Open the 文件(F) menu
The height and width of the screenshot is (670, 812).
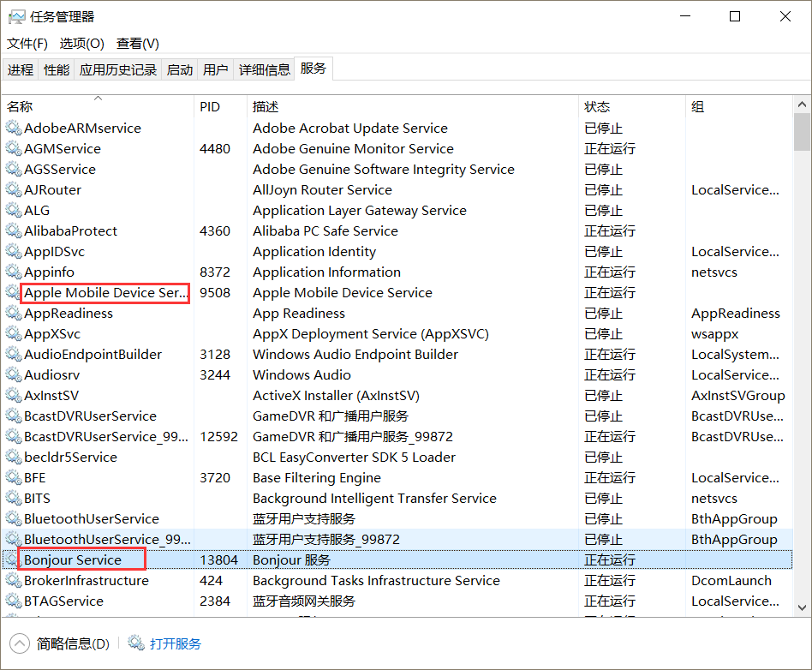pyautogui.click(x=27, y=43)
